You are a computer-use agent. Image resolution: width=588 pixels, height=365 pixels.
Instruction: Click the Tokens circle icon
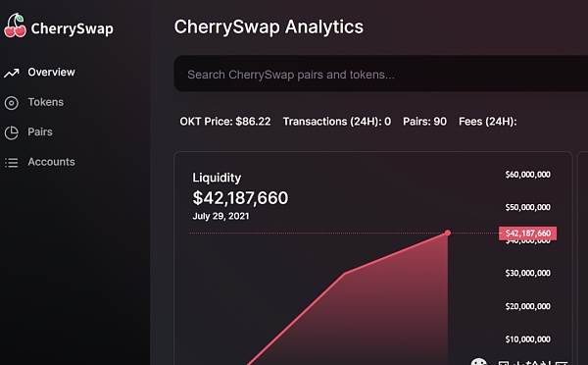11,102
